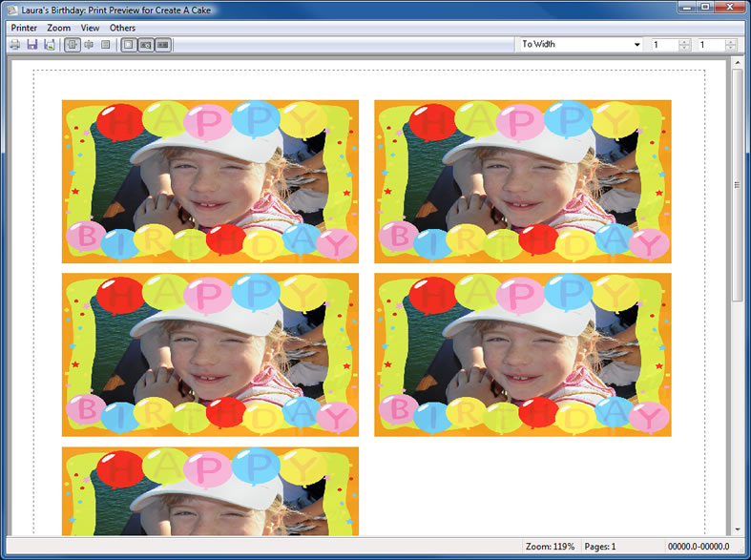This screenshot has width=751, height=560.
Task: Open the Others menu
Action: pyautogui.click(x=122, y=28)
